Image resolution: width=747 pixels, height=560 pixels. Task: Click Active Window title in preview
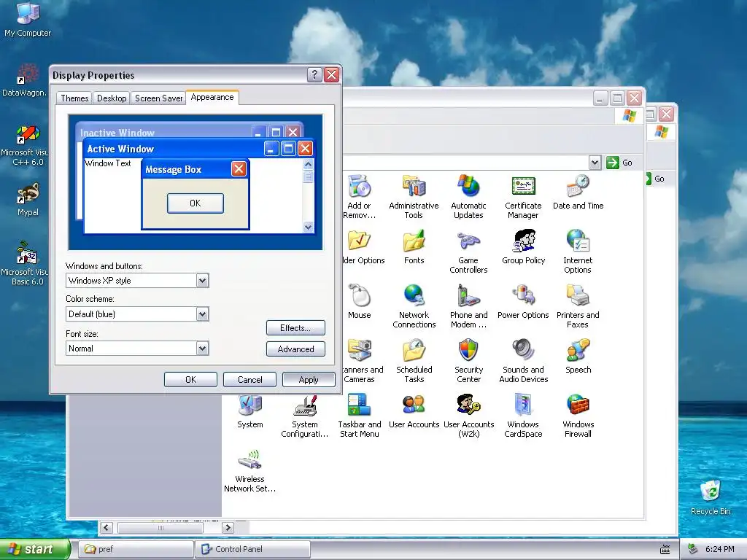[120, 149]
